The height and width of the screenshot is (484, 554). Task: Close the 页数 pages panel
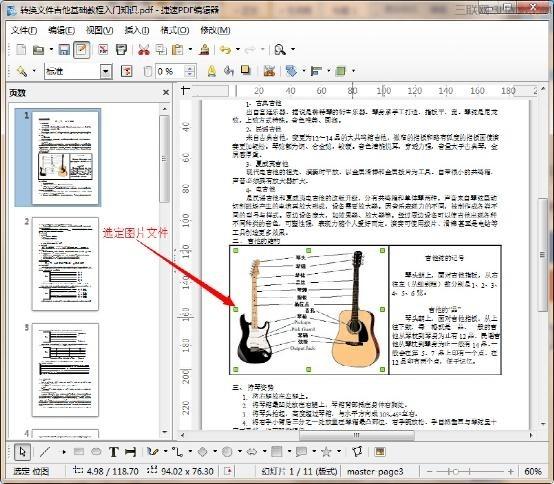click(x=166, y=93)
